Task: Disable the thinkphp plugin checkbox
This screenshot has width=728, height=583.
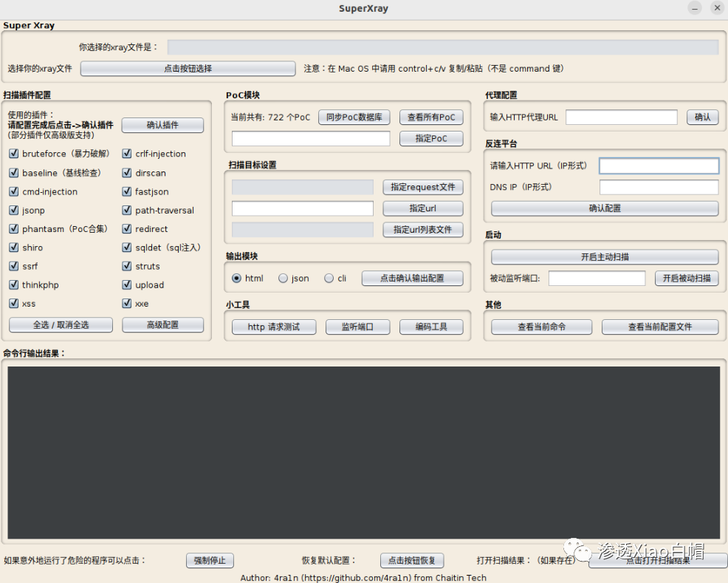Action: click(14, 284)
